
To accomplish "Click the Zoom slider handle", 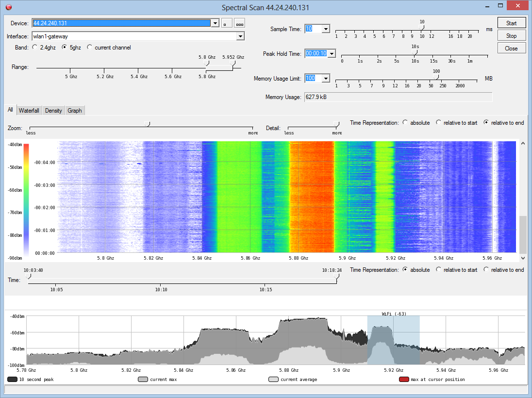I will point(147,124).
